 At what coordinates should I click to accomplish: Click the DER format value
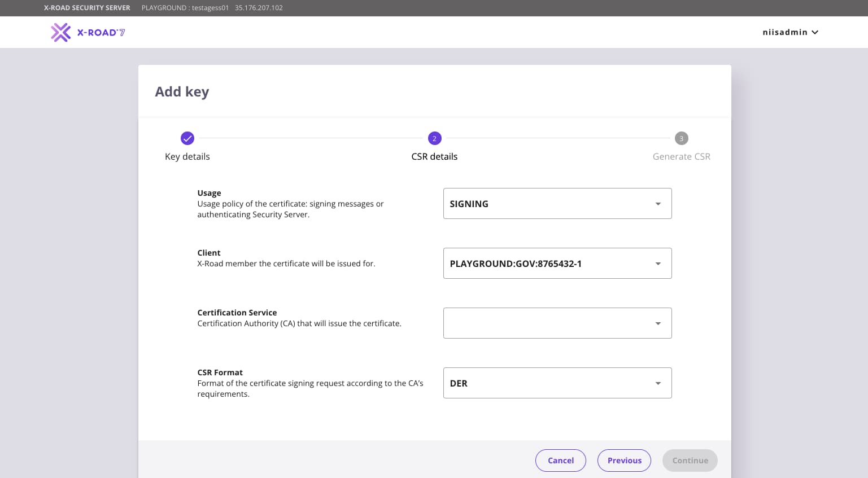pyautogui.click(x=459, y=383)
